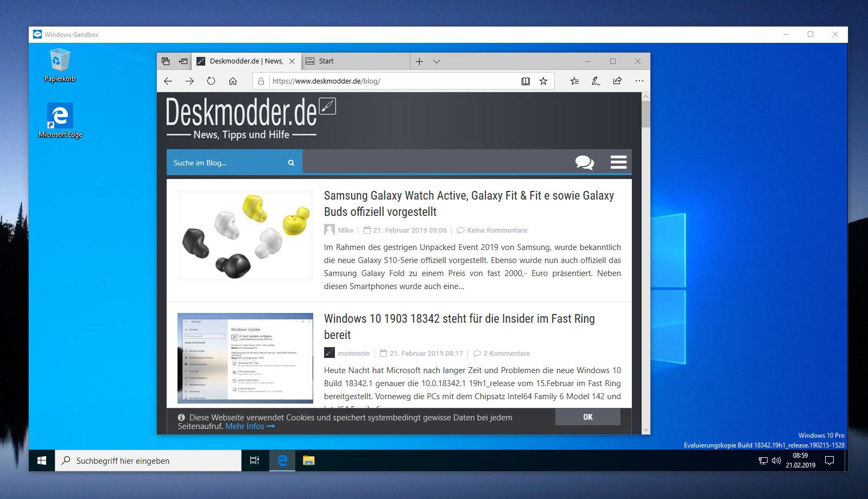This screenshot has width=868, height=499.
Task: Select Microsoft Edge desktop shortcut
Action: coord(60,120)
